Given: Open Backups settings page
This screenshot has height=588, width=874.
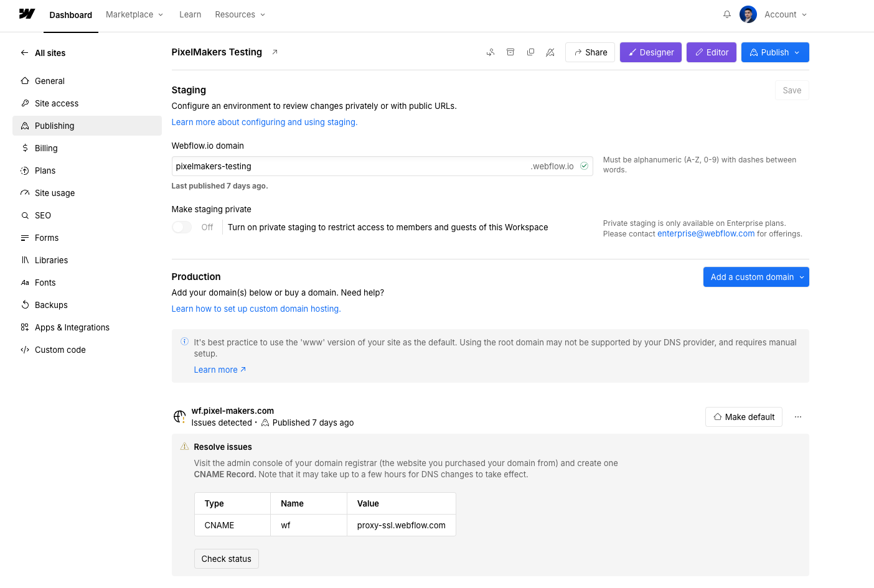Looking at the screenshot, I should (x=87, y=305).
